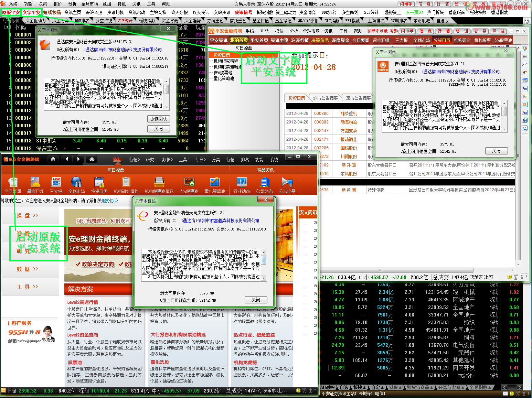Click the 三大报 newspaper icon
The image size is (532, 398).
point(56,182)
